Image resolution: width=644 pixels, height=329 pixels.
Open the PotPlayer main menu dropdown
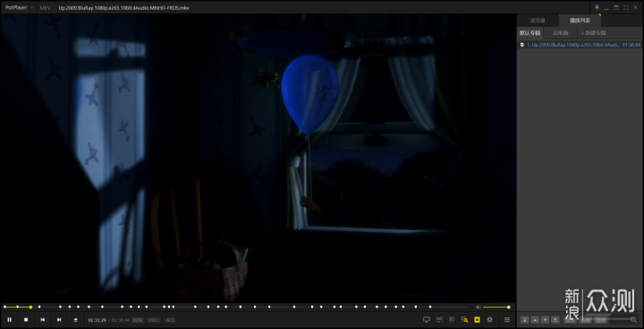(x=19, y=7)
